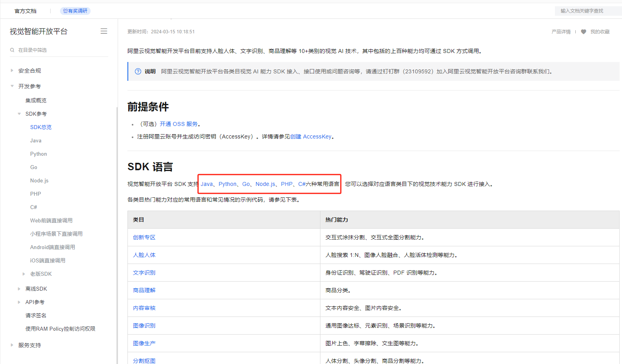Click the Java link in SDK 语言 paragraph
The image size is (622, 364).
207,184
